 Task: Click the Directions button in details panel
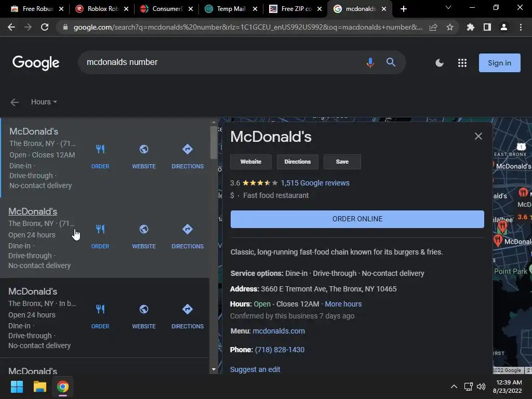[x=298, y=162]
